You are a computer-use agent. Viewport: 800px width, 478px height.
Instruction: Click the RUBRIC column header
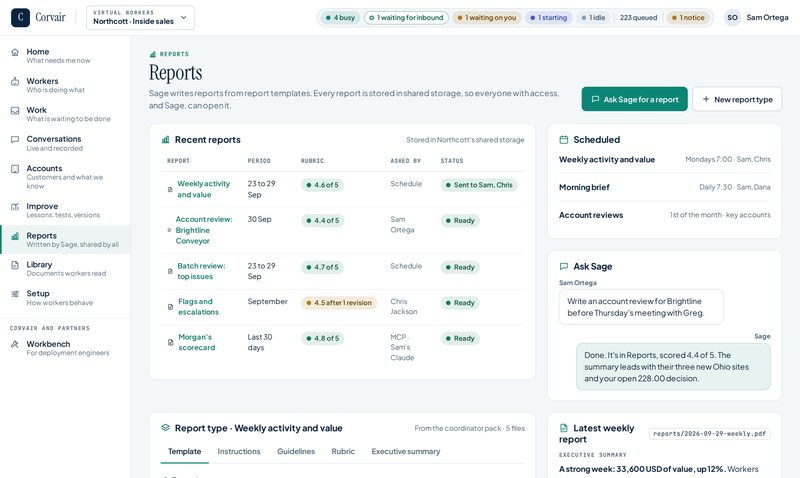[312, 161]
